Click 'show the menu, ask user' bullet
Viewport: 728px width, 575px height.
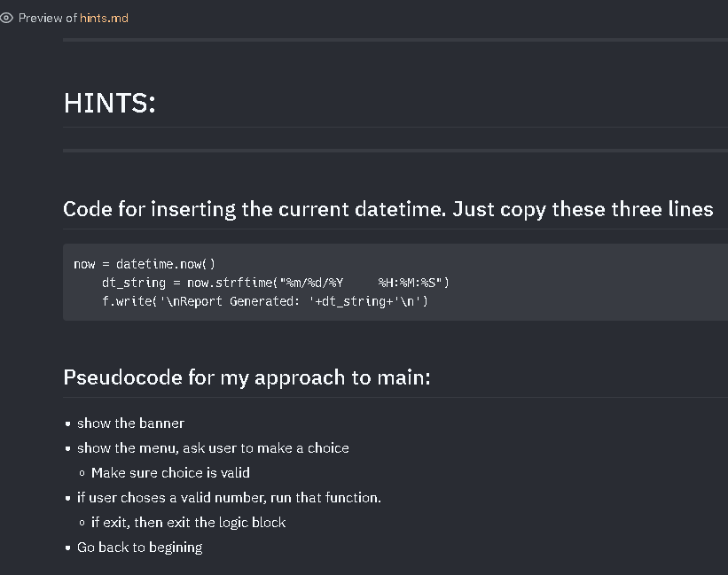coord(213,448)
